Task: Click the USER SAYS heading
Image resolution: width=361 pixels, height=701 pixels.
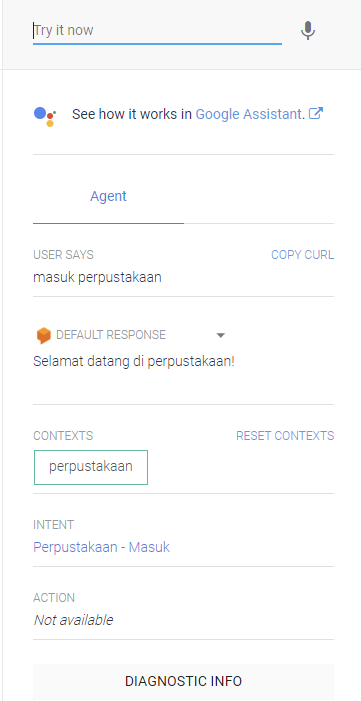Action: pyautogui.click(x=64, y=255)
